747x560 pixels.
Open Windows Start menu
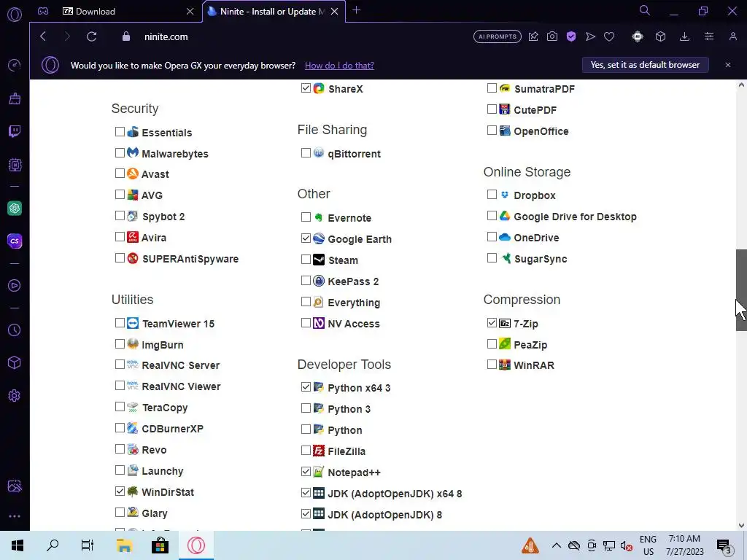(x=18, y=545)
